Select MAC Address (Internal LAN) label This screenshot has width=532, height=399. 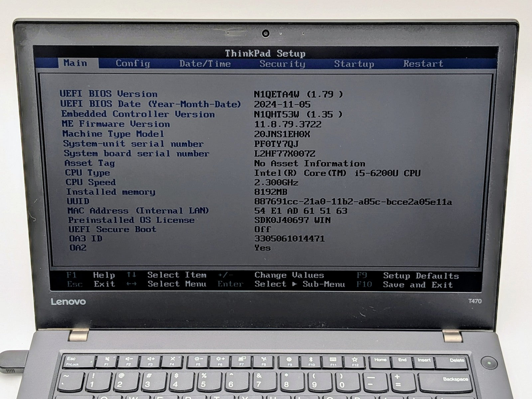tap(138, 210)
